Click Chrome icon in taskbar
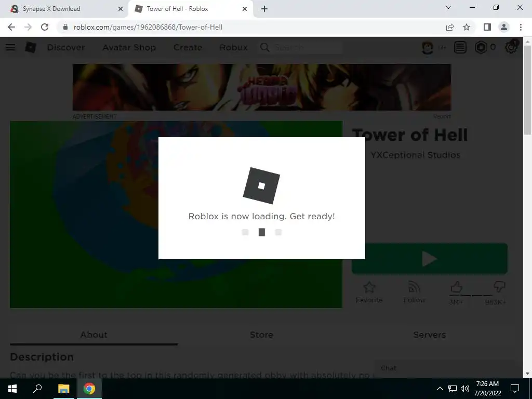 89,389
